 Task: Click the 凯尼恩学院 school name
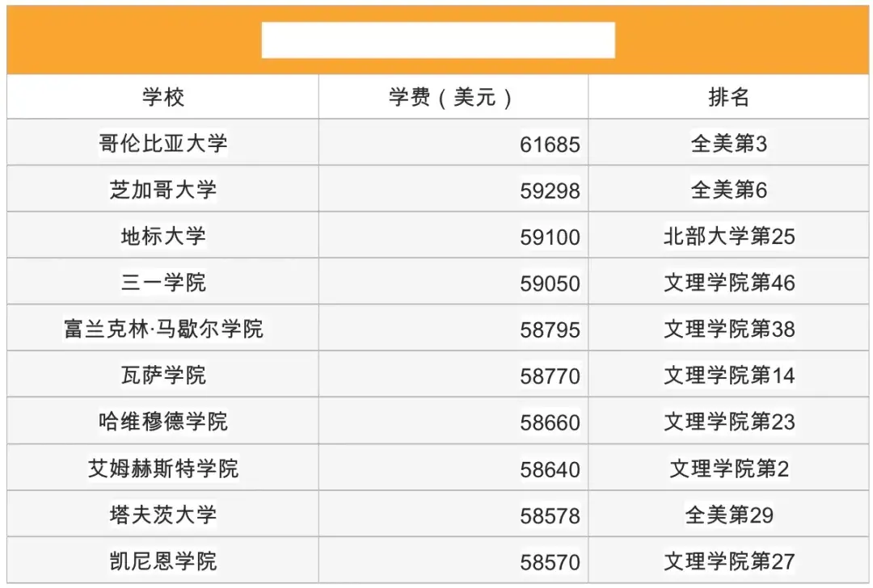(163, 561)
